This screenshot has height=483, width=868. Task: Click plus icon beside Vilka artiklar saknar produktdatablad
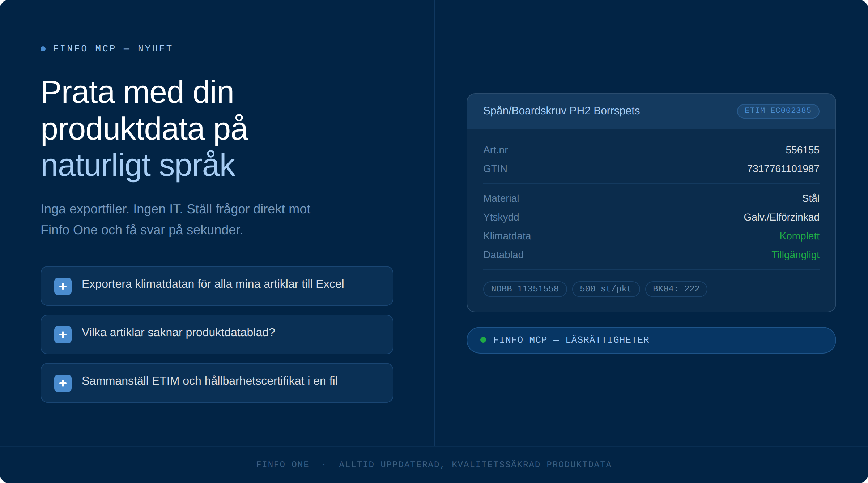point(63,335)
